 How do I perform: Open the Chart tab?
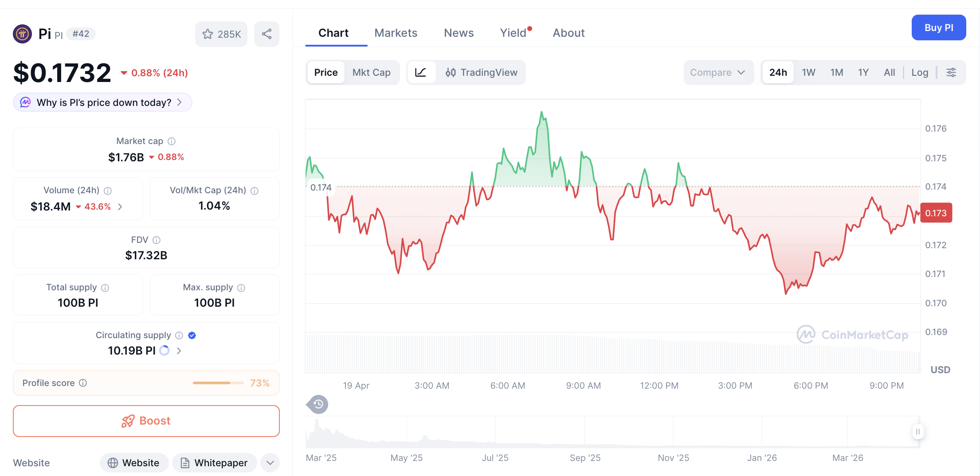[333, 33]
